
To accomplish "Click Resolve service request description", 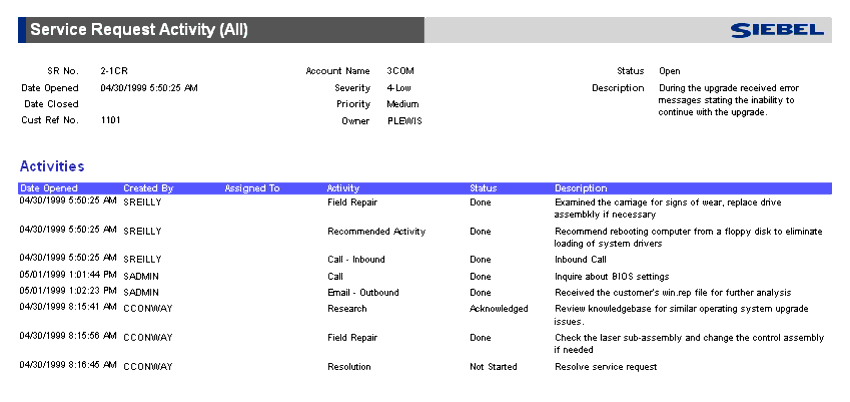I will (x=606, y=367).
